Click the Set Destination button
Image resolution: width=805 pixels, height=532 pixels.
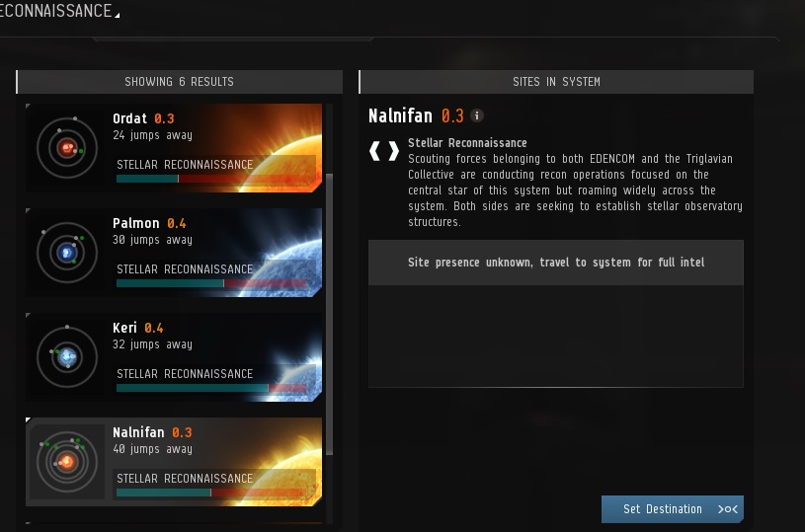(x=672, y=509)
